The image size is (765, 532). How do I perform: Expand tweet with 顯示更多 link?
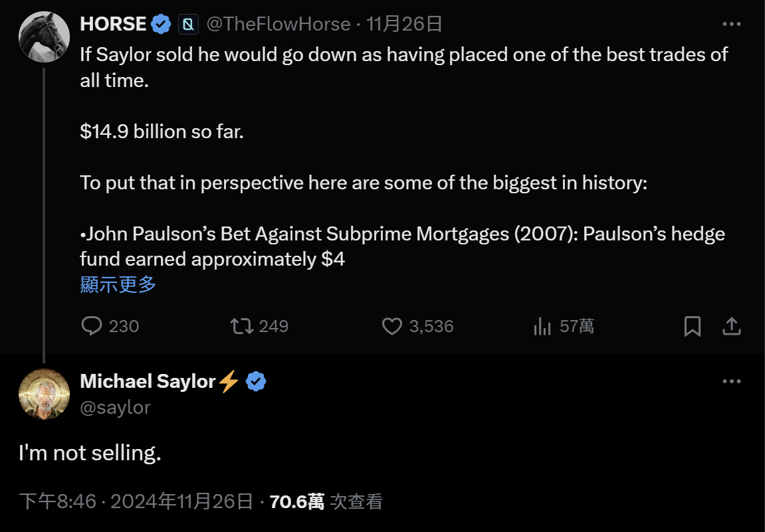118,284
